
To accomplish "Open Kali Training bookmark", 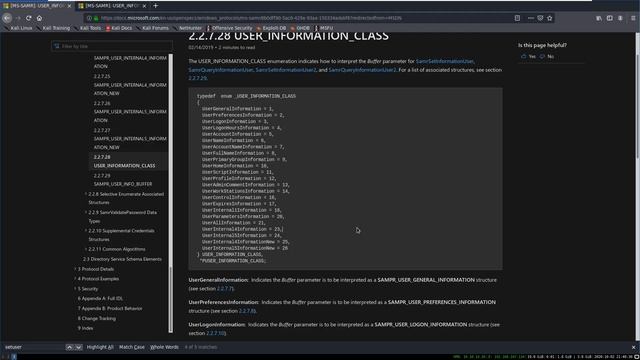I will (x=53, y=28).
